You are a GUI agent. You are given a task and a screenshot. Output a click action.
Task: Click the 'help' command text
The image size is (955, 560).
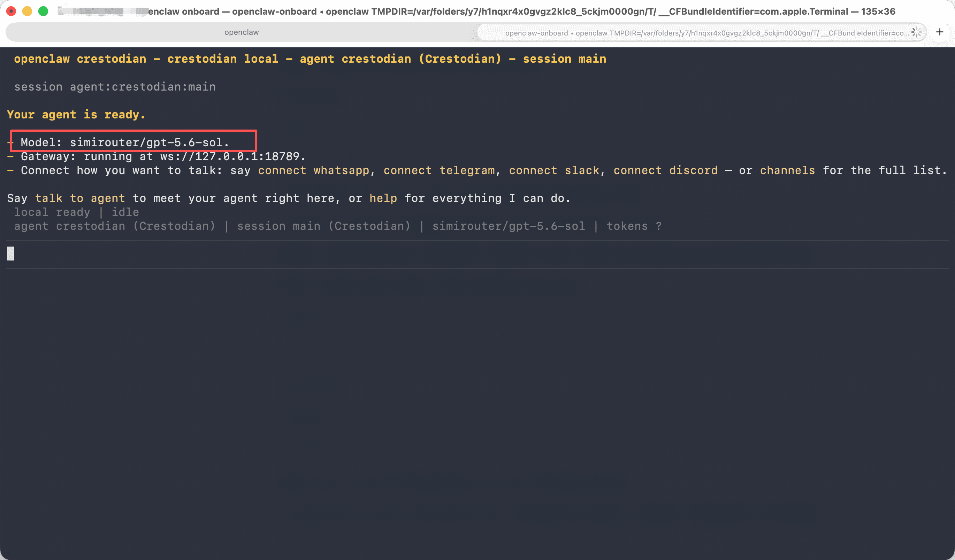383,198
